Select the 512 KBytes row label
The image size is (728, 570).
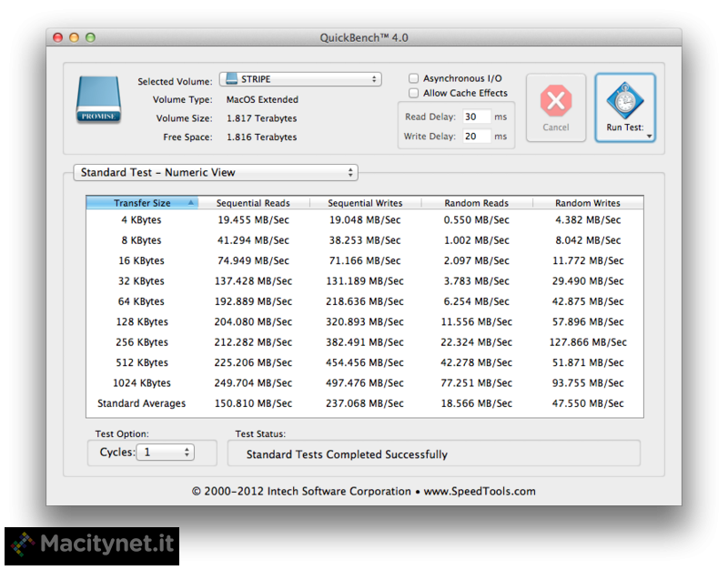pos(142,362)
